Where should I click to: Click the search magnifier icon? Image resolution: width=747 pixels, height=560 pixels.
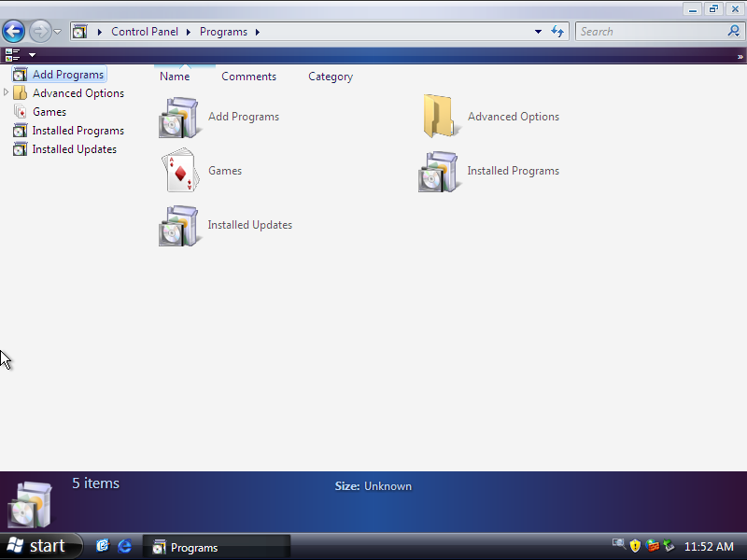pyautogui.click(x=733, y=32)
